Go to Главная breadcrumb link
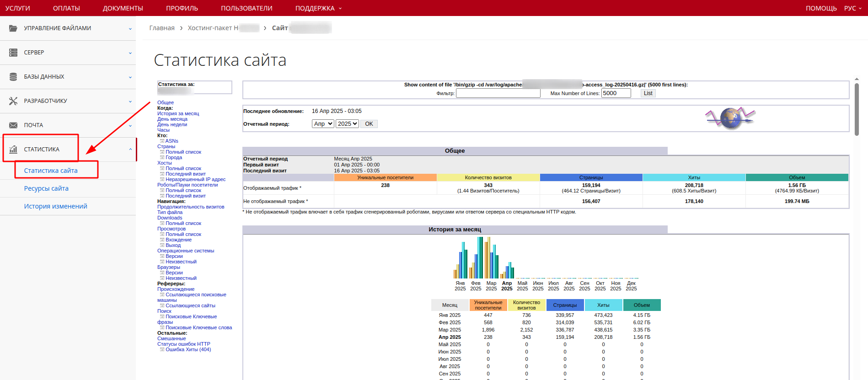 [162, 28]
